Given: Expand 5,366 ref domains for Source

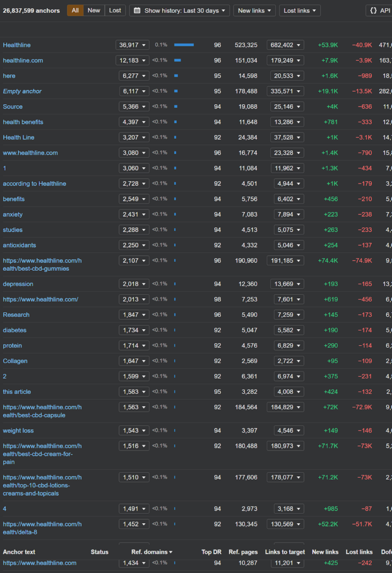Looking at the screenshot, I should [134, 106].
